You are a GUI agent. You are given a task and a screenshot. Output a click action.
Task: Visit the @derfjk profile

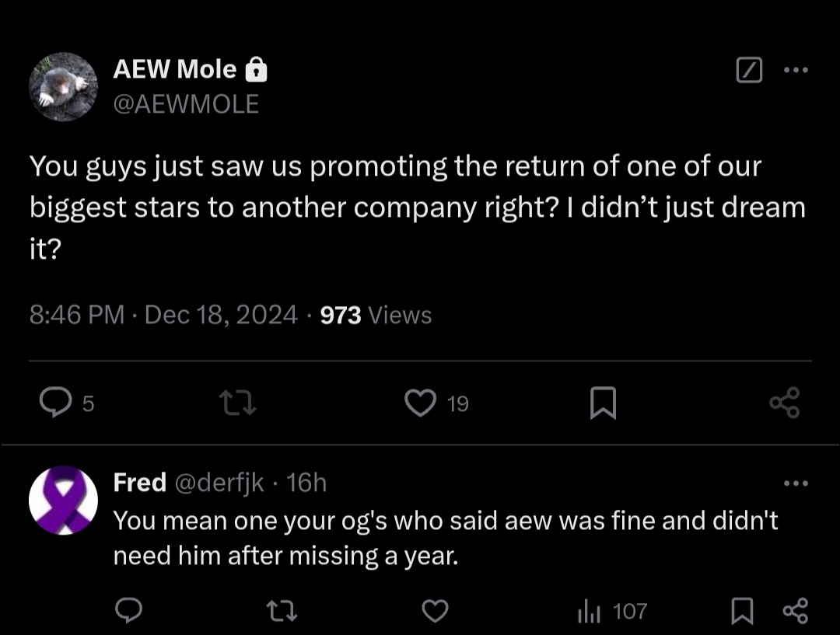click(221, 483)
